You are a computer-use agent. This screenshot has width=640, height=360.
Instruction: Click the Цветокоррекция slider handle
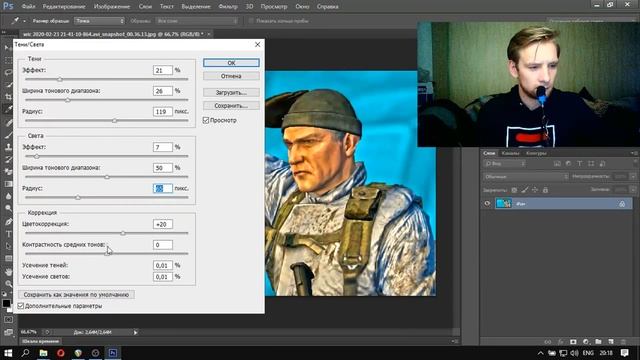point(122,233)
